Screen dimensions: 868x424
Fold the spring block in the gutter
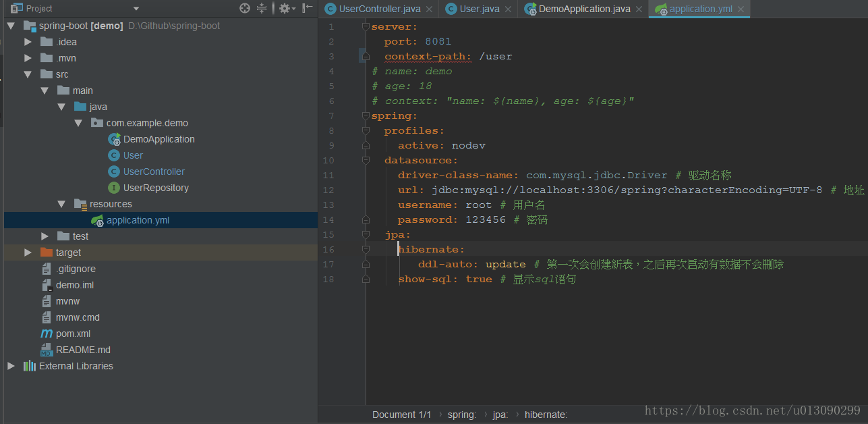(x=366, y=115)
